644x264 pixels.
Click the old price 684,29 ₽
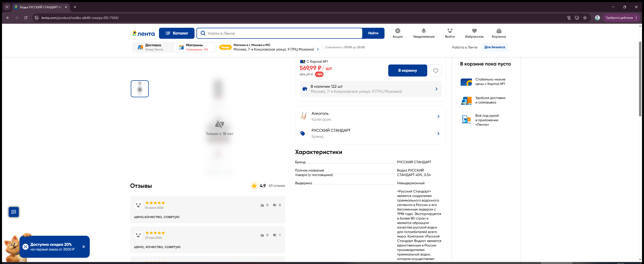[x=306, y=74]
